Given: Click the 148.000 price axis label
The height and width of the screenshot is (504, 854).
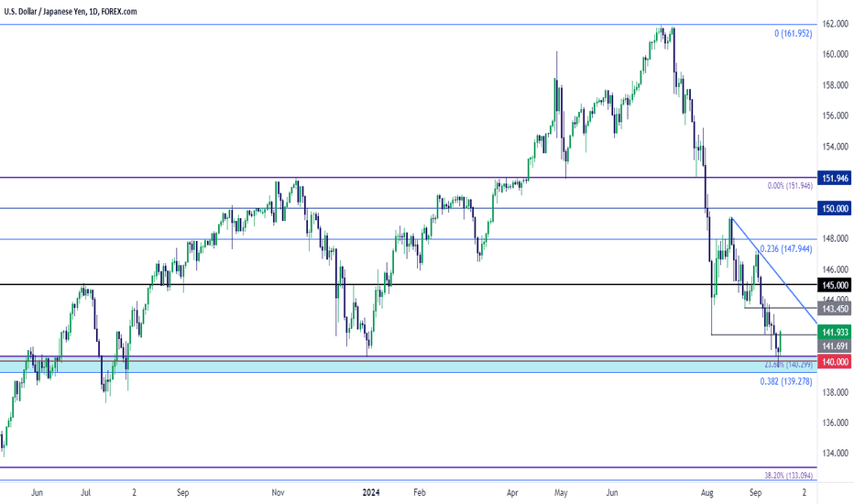Looking at the screenshot, I should 836,238.
